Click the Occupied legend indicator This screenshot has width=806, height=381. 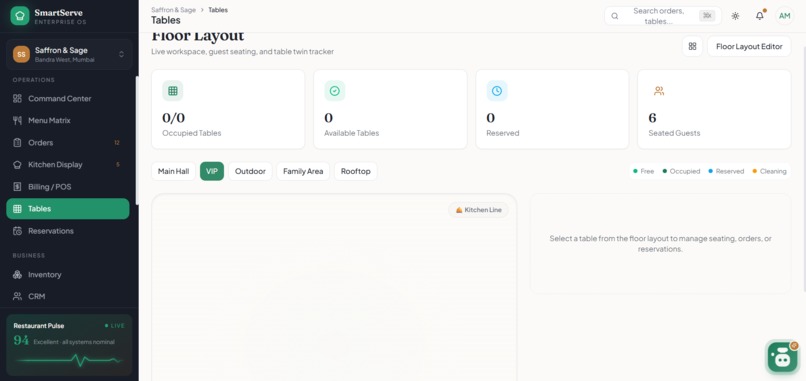click(682, 171)
